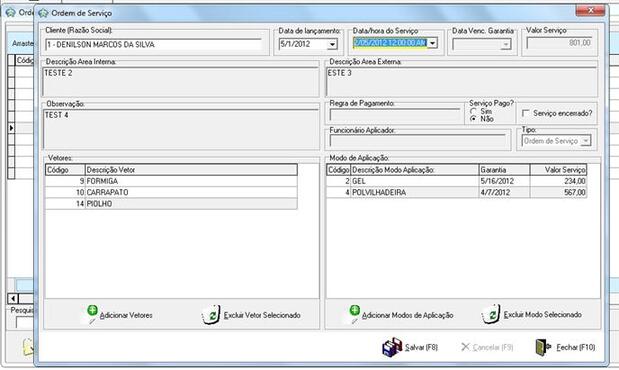The image size is (619, 370).
Task: Select the CARRAPATO row in Vetores
Action: [171, 192]
